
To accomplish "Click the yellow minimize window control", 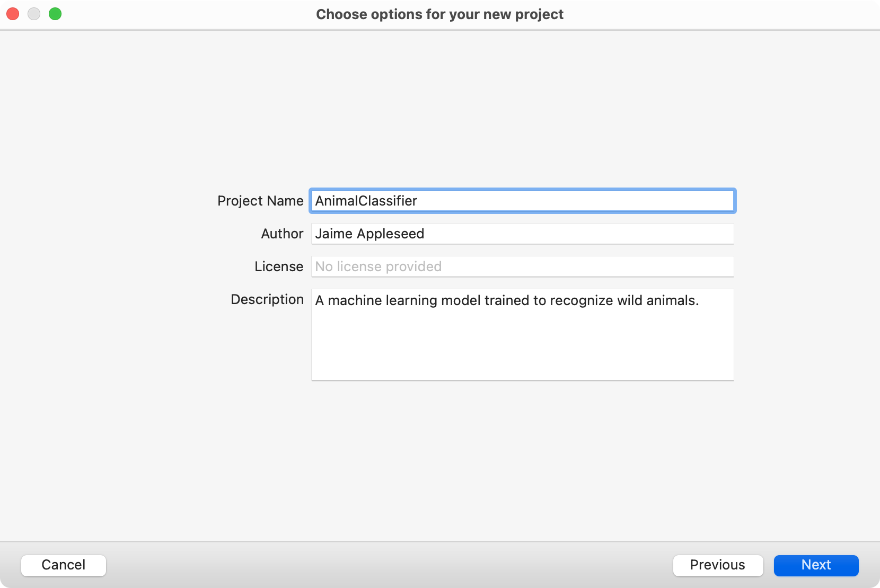I will coord(33,14).
